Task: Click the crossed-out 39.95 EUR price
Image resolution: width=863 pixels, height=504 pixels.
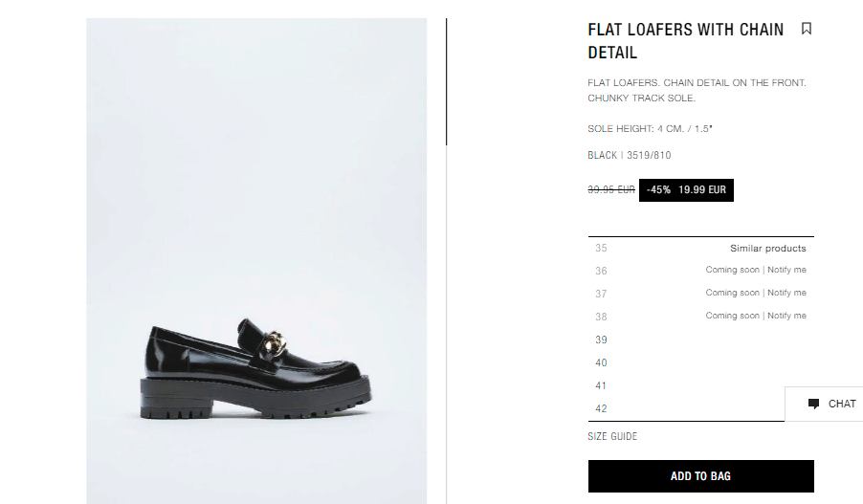Action: pos(611,189)
